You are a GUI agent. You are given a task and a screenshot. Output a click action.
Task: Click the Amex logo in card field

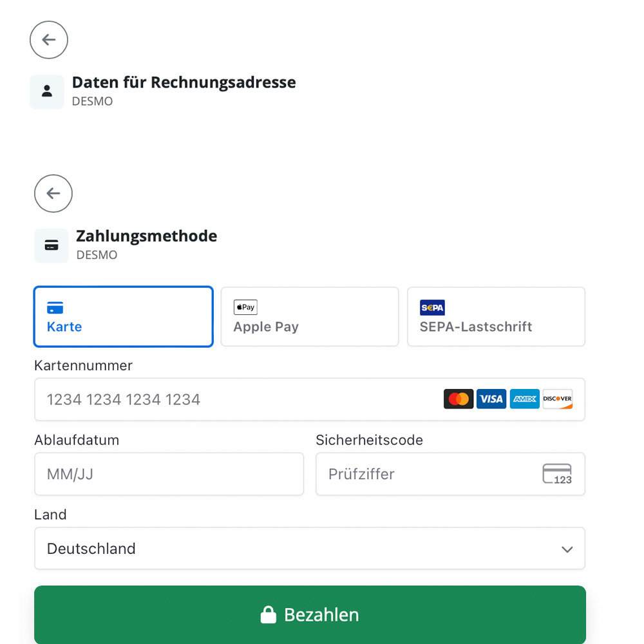[x=525, y=399]
